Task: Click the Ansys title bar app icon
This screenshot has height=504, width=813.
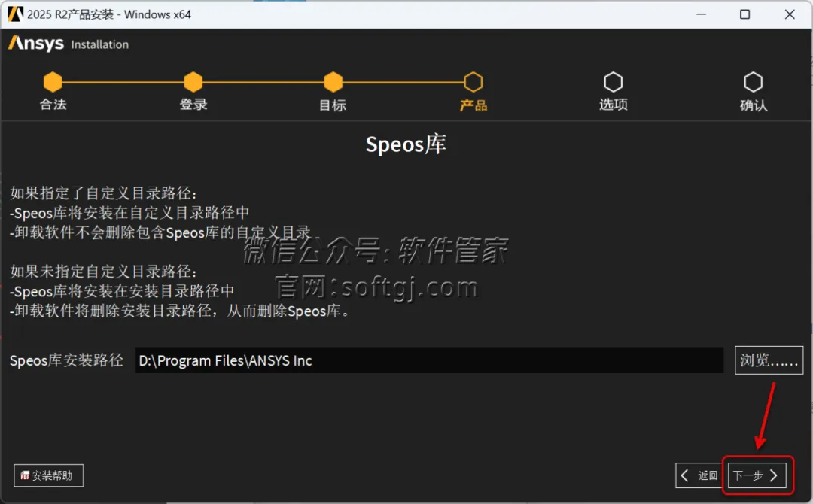Action: point(16,14)
